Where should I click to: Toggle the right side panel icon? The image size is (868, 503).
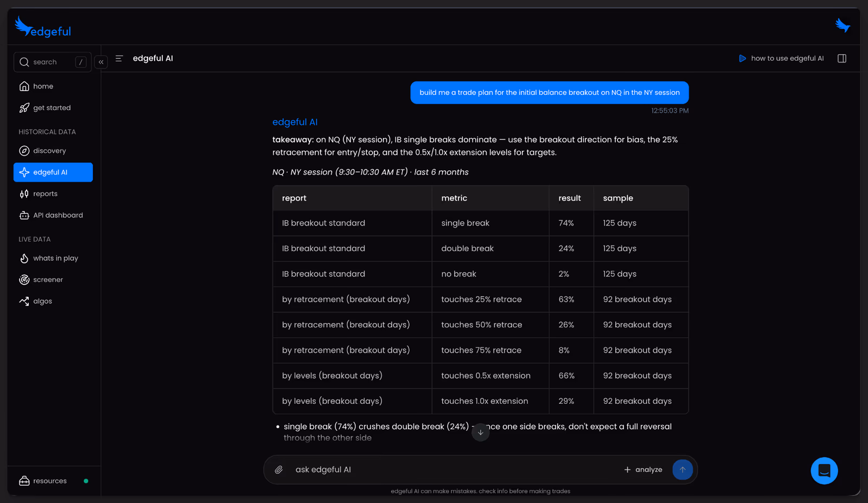[842, 58]
